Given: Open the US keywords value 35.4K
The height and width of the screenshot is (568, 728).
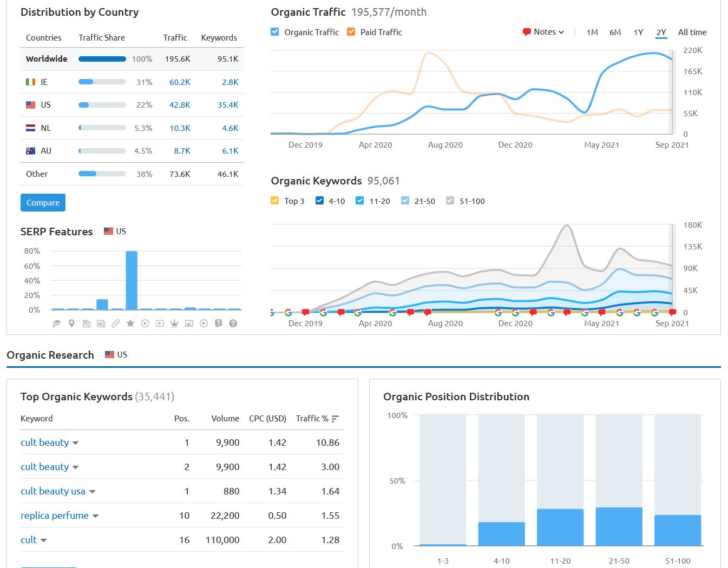Looking at the screenshot, I should click(x=228, y=105).
